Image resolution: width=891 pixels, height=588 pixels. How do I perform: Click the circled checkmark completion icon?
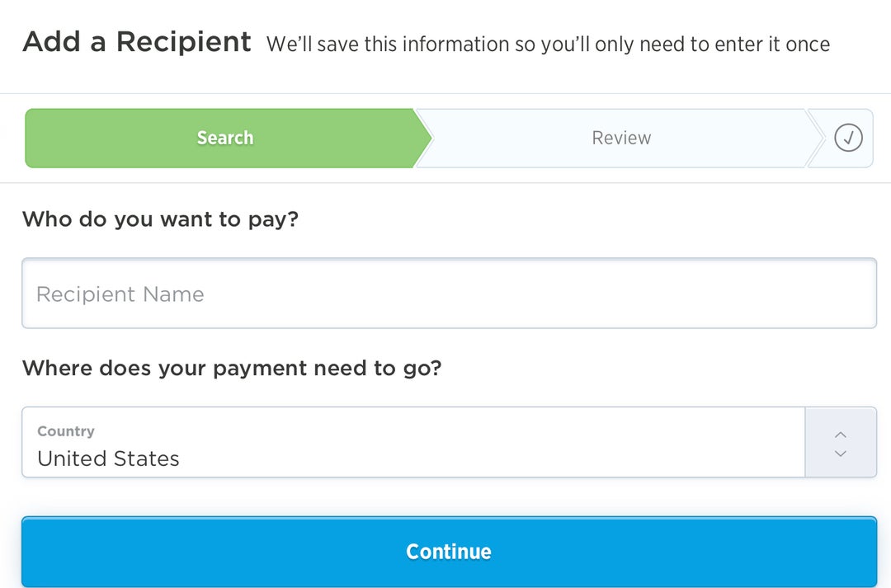(x=848, y=138)
